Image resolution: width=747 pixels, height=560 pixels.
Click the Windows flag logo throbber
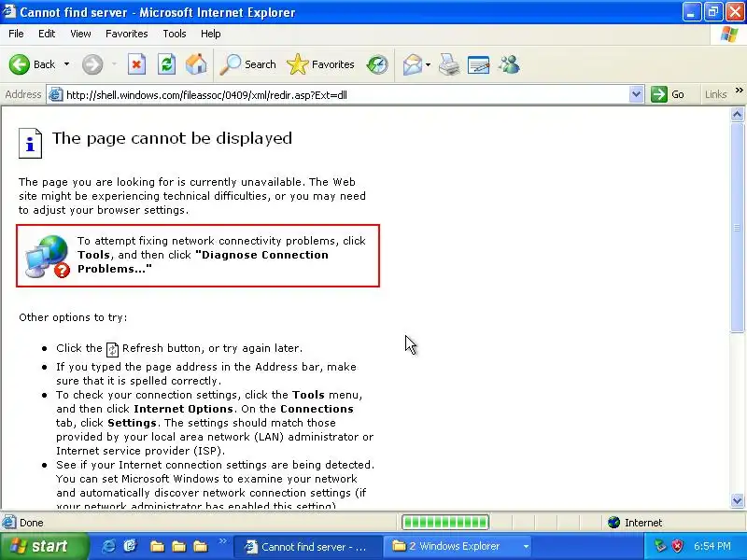coord(728,35)
